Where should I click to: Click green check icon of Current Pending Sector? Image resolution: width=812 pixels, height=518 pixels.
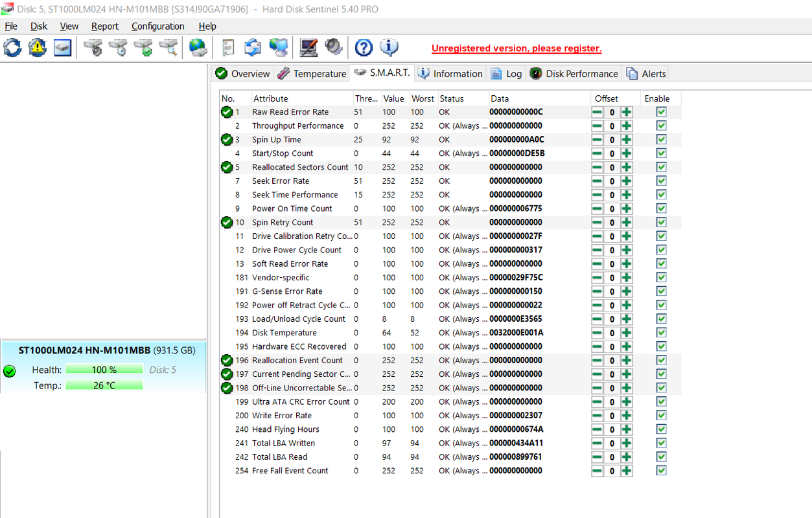pyautogui.click(x=227, y=374)
